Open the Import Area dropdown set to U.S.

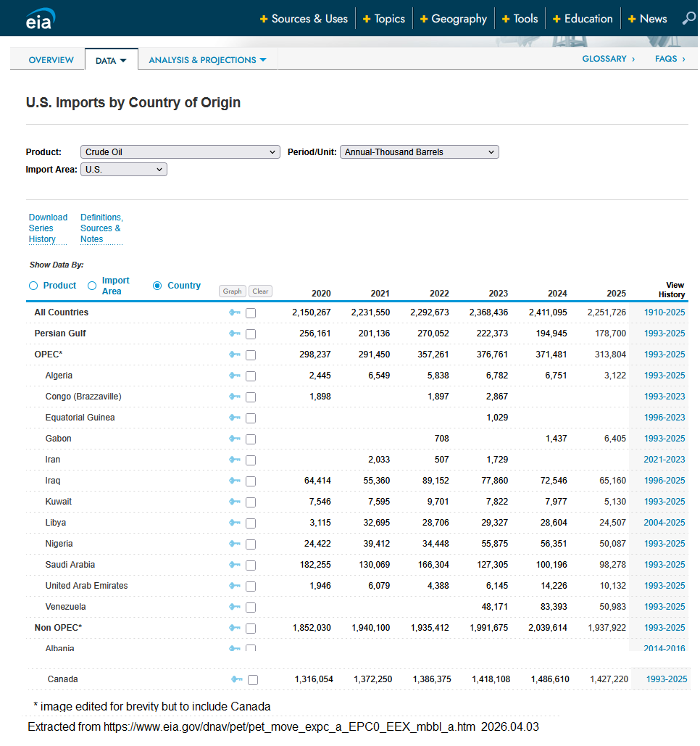click(123, 170)
